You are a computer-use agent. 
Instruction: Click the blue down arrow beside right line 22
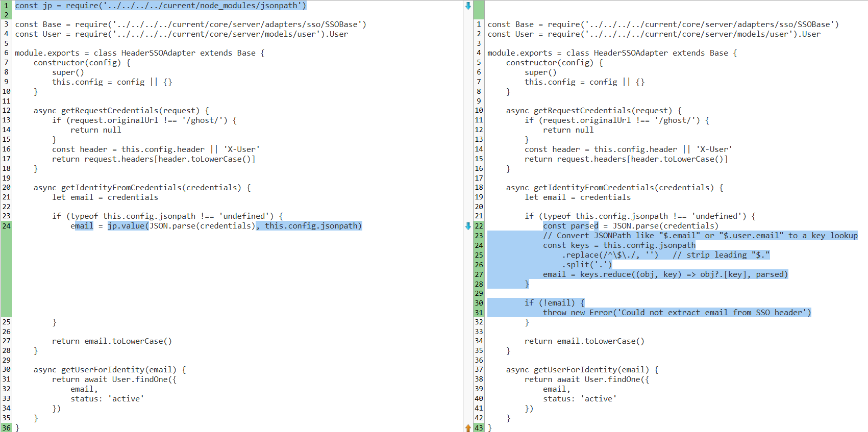click(468, 226)
